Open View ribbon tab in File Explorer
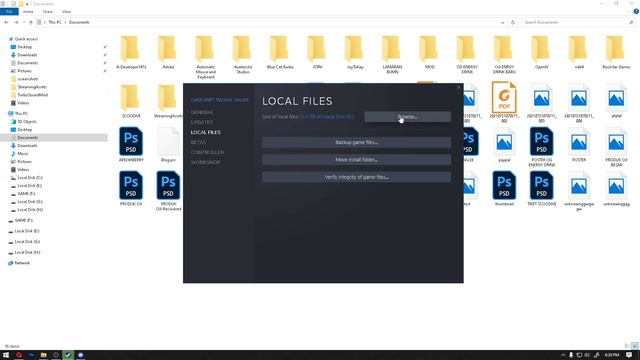Image resolution: width=640 pixels, height=360 pixels. tap(66, 12)
